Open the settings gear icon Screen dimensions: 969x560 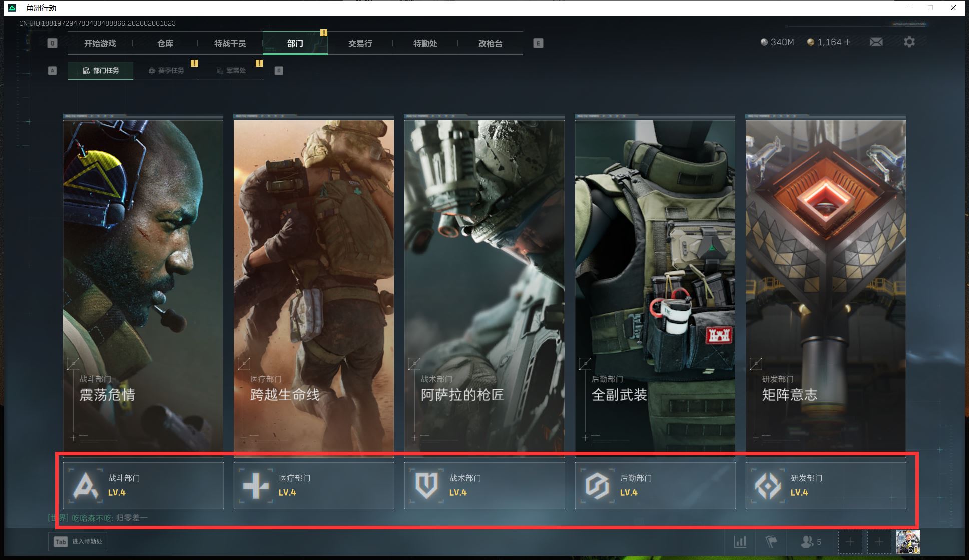tap(909, 42)
